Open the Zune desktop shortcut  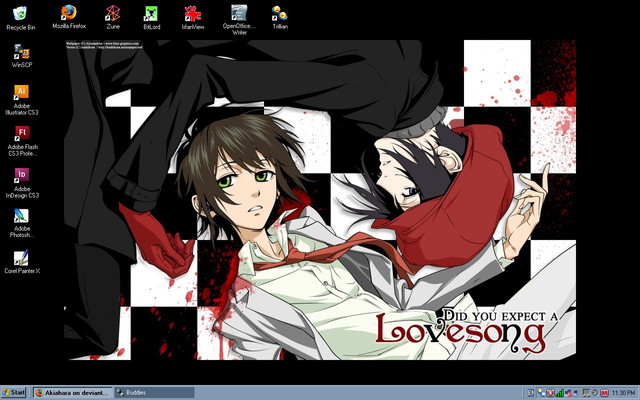pos(113,17)
